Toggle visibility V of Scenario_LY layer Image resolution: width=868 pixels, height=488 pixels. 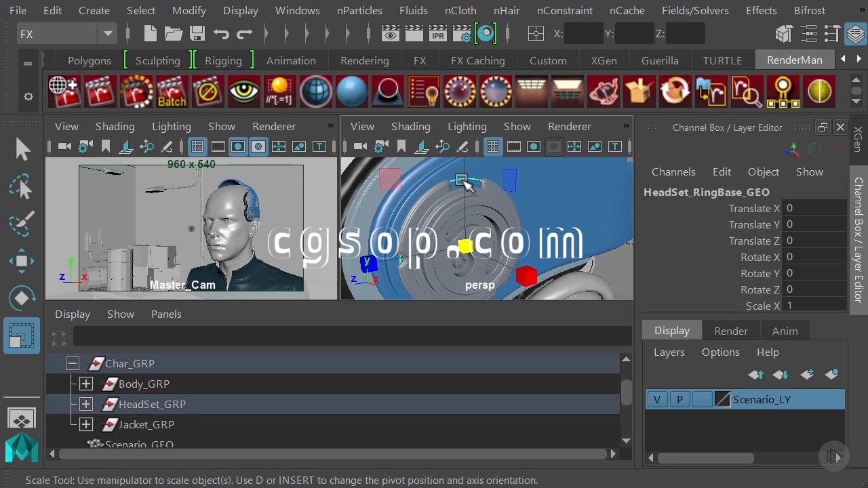tap(657, 400)
